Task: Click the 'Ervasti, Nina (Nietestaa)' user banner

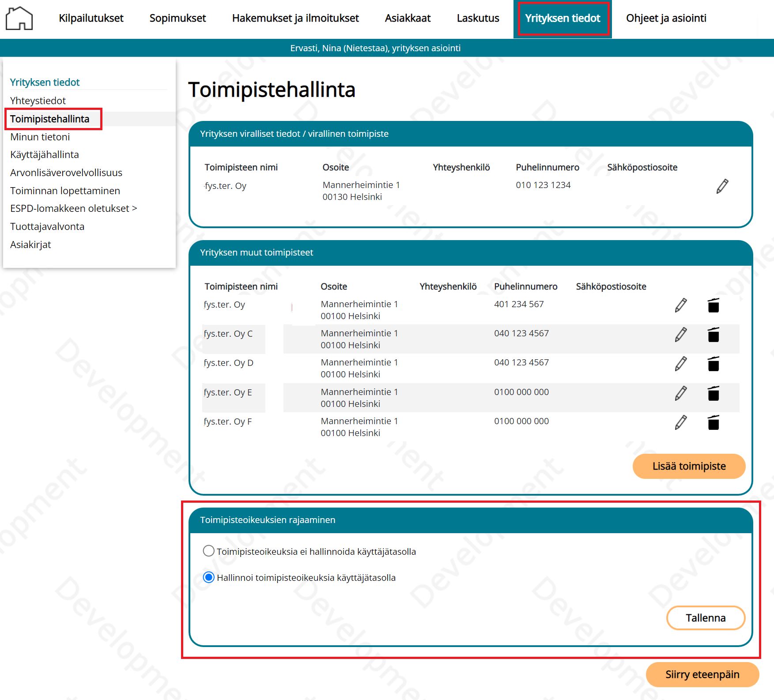Action: (375, 48)
